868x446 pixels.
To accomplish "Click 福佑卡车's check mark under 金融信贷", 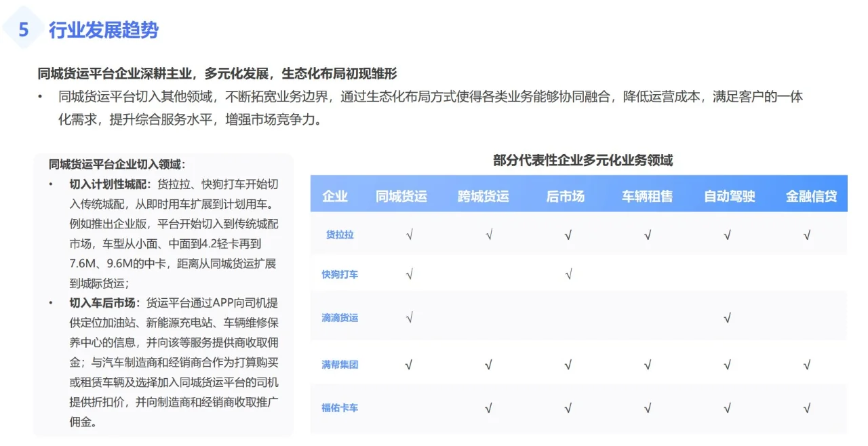I will point(806,408).
